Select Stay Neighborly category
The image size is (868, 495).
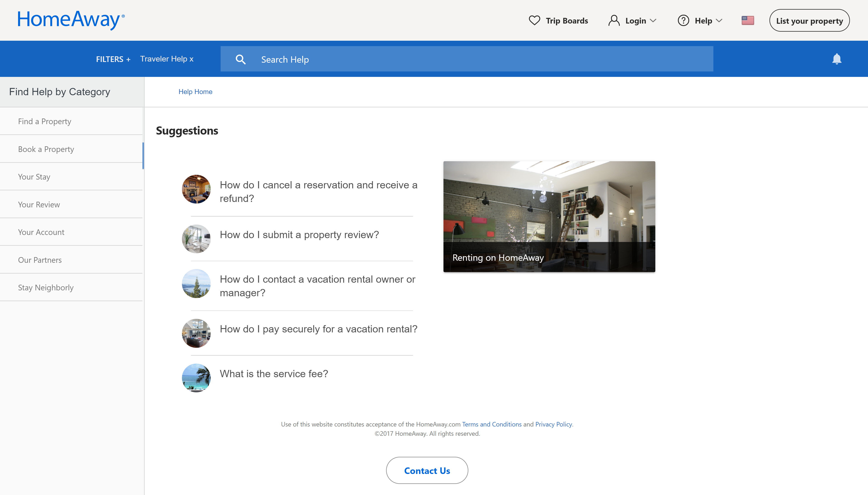pos(71,288)
